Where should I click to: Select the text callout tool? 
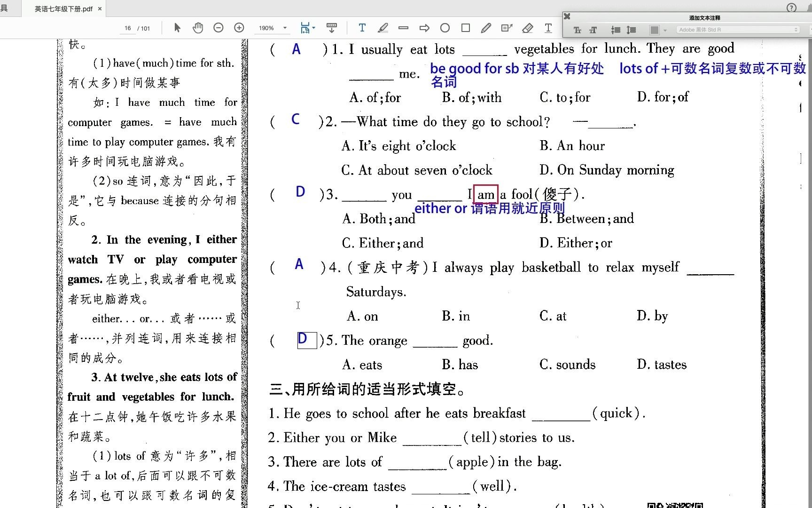pyautogui.click(x=507, y=28)
